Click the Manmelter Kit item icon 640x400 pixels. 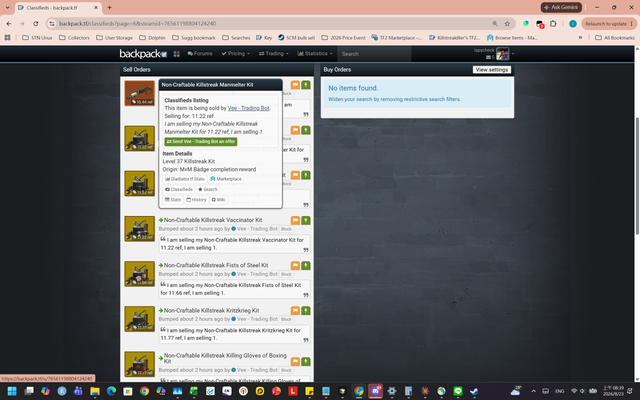point(140,138)
